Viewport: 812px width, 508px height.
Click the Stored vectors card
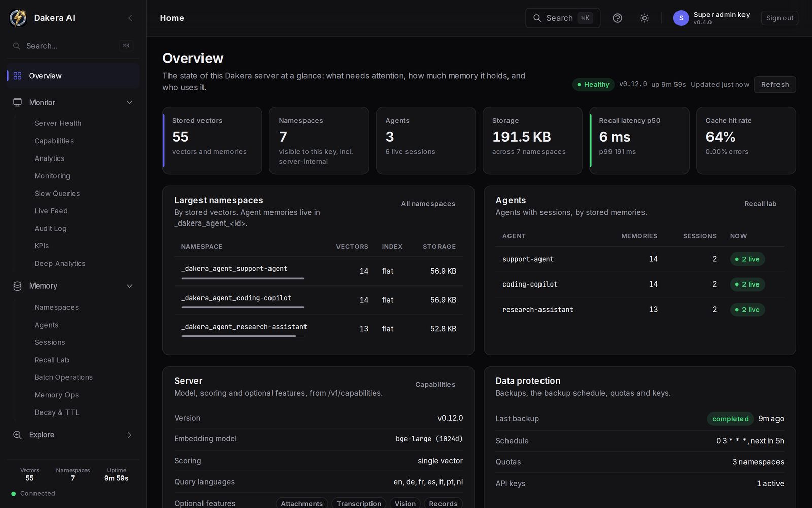coord(212,141)
